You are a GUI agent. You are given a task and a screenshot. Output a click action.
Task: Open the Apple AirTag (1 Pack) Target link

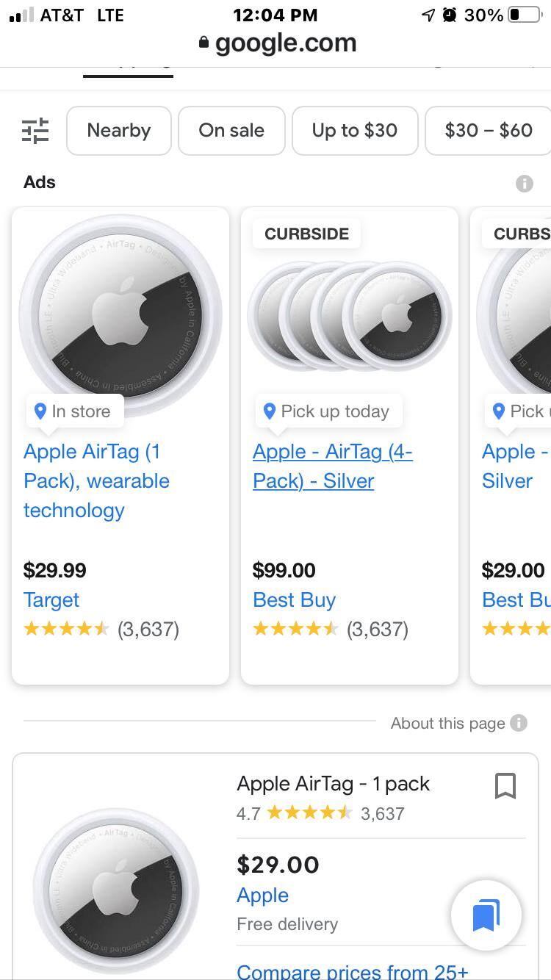[96, 481]
